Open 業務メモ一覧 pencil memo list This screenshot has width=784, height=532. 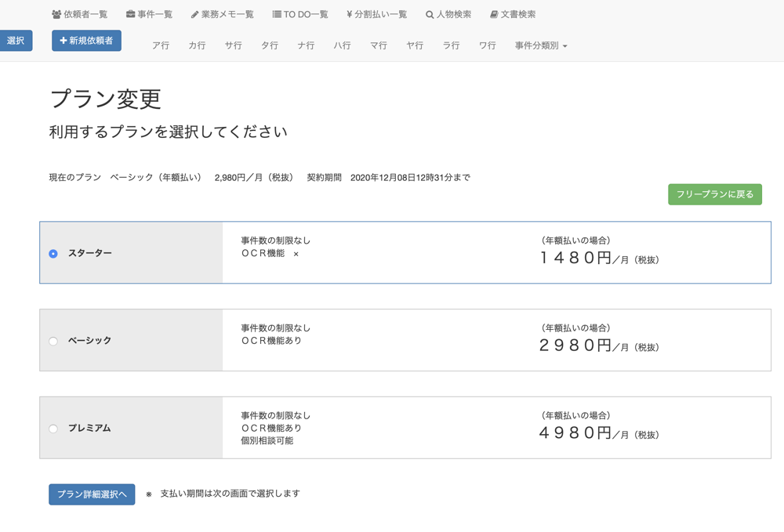pos(222,14)
